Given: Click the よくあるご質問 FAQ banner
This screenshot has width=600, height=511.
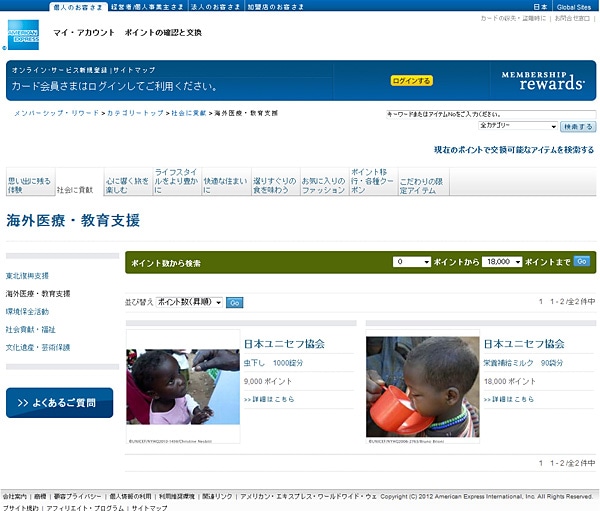Looking at the screenshot, I should (x=59, y=403).
